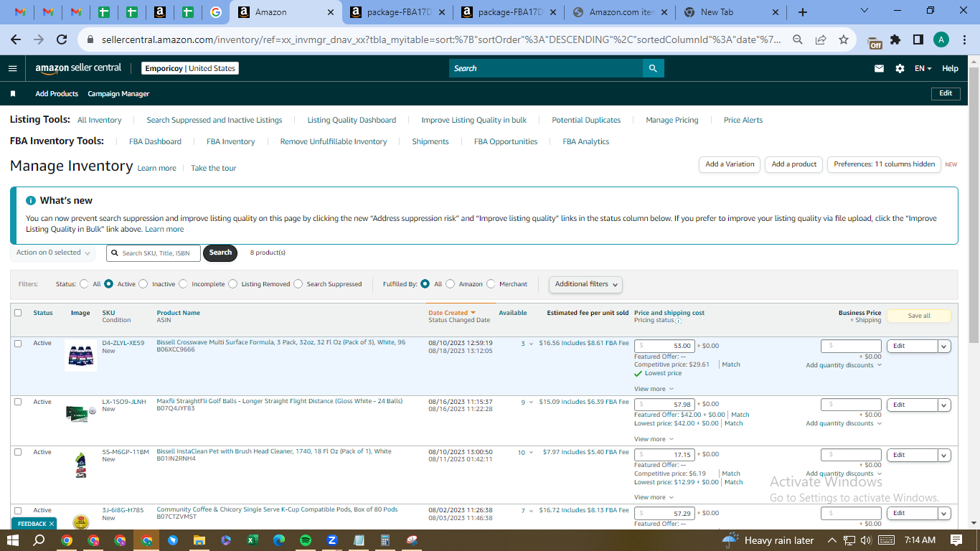Switch to the New Tab browser tab
The width and height of the screenshot is (980, 551).
(x=732, y=12)
